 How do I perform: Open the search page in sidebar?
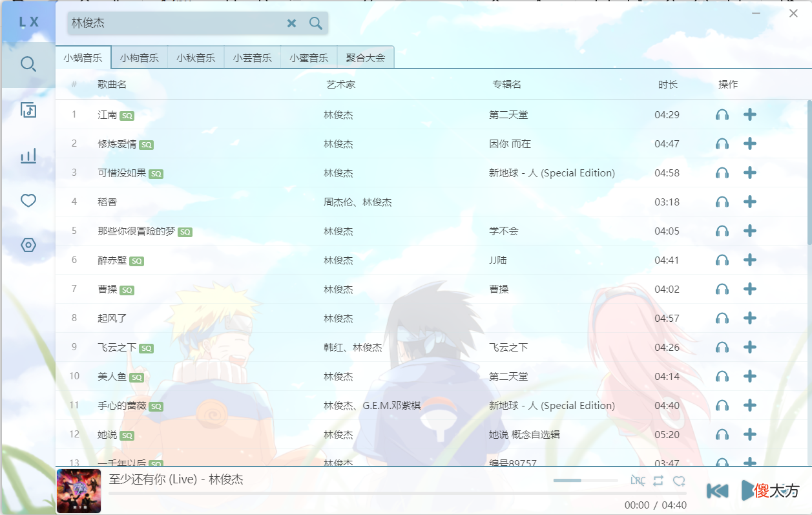[x=28, y=65]
